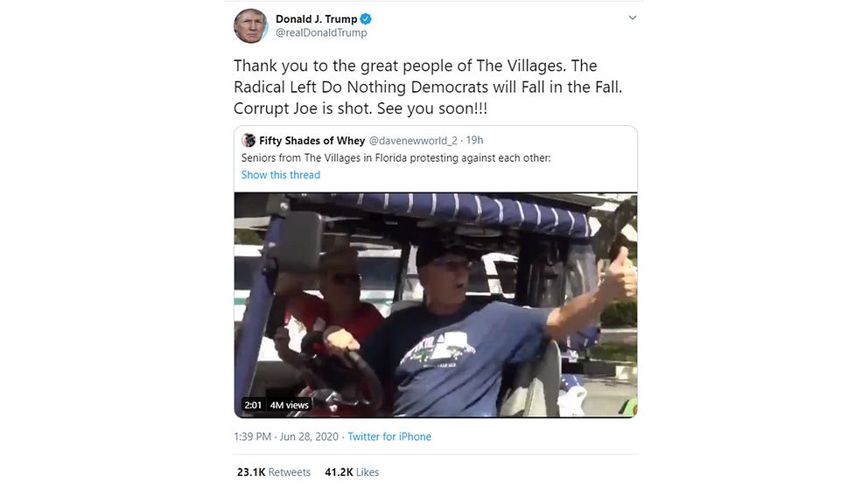Open the Twitter for iPhone source link
The image size is (868, 488).
coord(389,436)
